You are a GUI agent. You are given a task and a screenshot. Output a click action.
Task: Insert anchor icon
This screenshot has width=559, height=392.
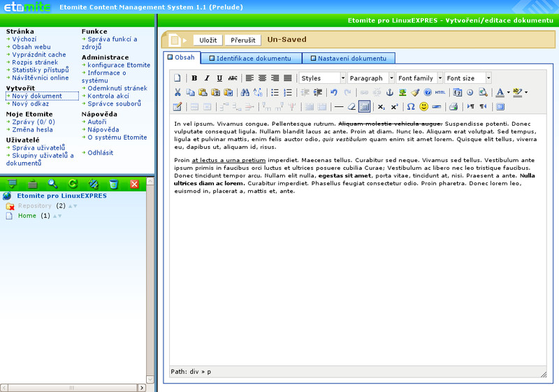390,92
